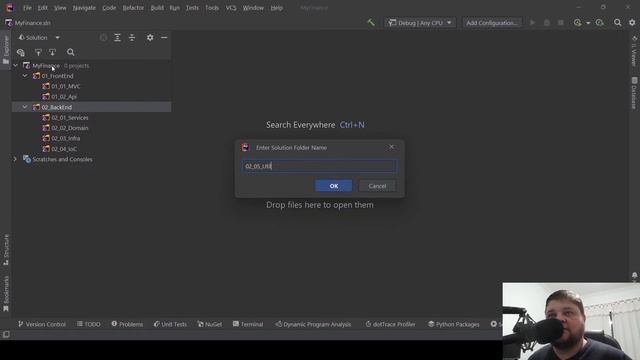Open Solution panel options gear
Image resolution: width=640 pixels, height=360 pixels.
[150, 38]
